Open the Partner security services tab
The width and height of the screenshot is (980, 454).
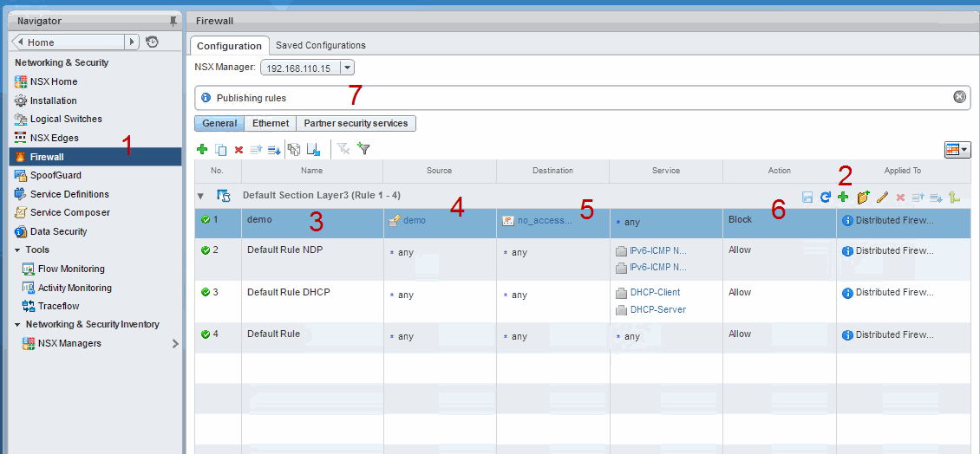pyautogui.click(x=356, y=124)
